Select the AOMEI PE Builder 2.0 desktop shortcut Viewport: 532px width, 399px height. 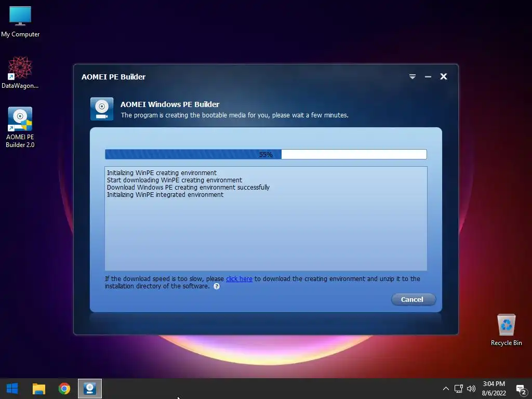(20, 127)
